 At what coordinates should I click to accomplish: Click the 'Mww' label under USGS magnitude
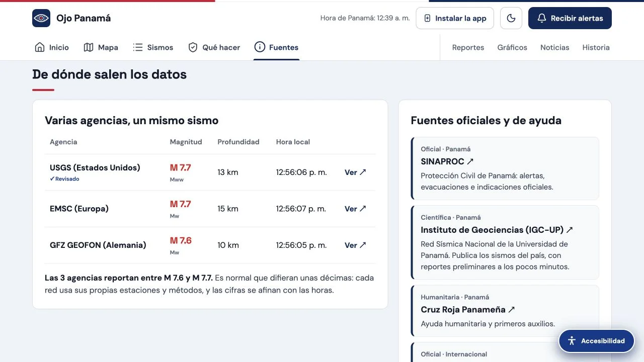tap(177, 179)
